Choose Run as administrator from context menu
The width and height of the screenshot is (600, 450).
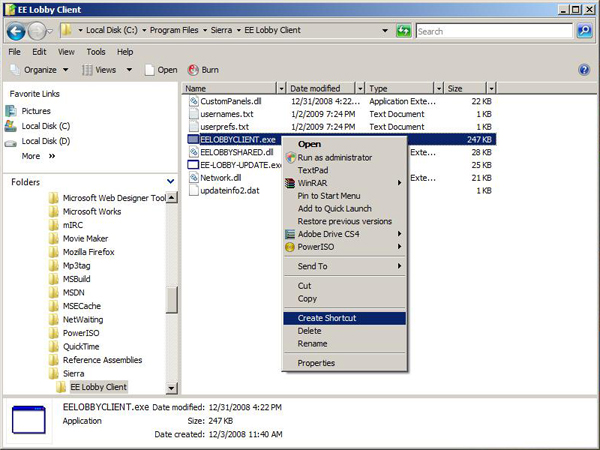334,157
